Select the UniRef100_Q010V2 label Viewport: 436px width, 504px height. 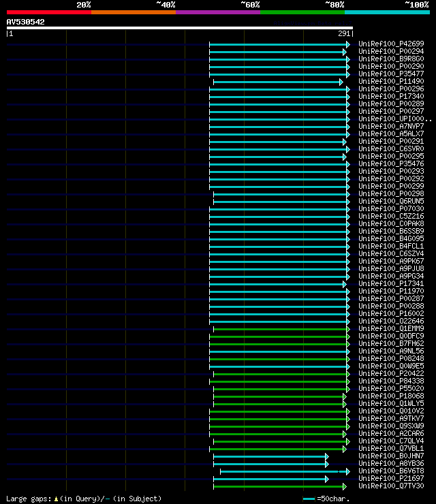(391, 411)
